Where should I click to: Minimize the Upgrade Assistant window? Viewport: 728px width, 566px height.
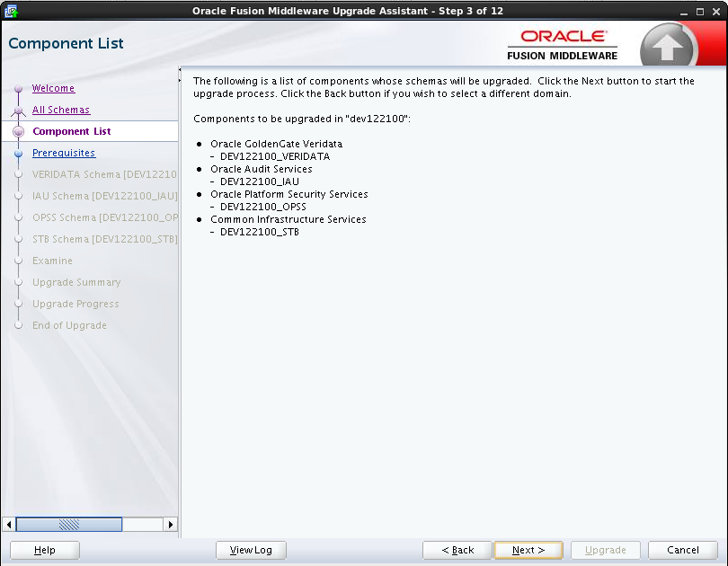coord(683,12)
